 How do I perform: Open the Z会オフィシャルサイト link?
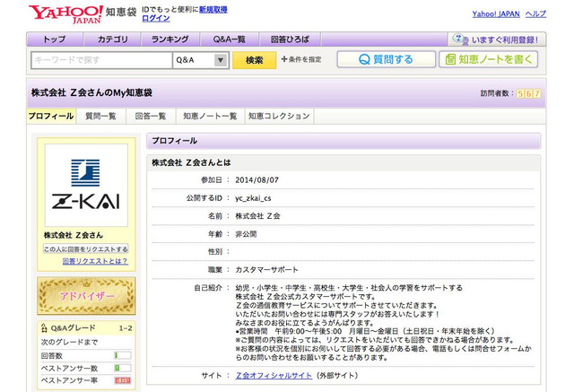(274, 375)
